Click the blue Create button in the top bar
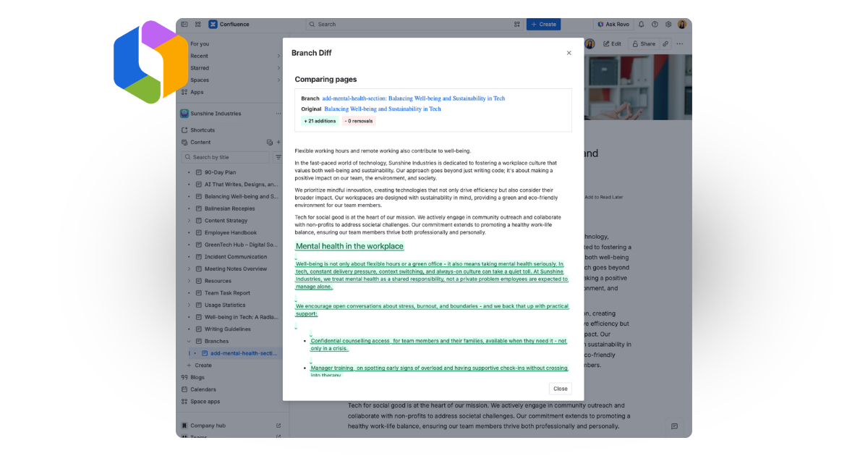 point(543,24)
